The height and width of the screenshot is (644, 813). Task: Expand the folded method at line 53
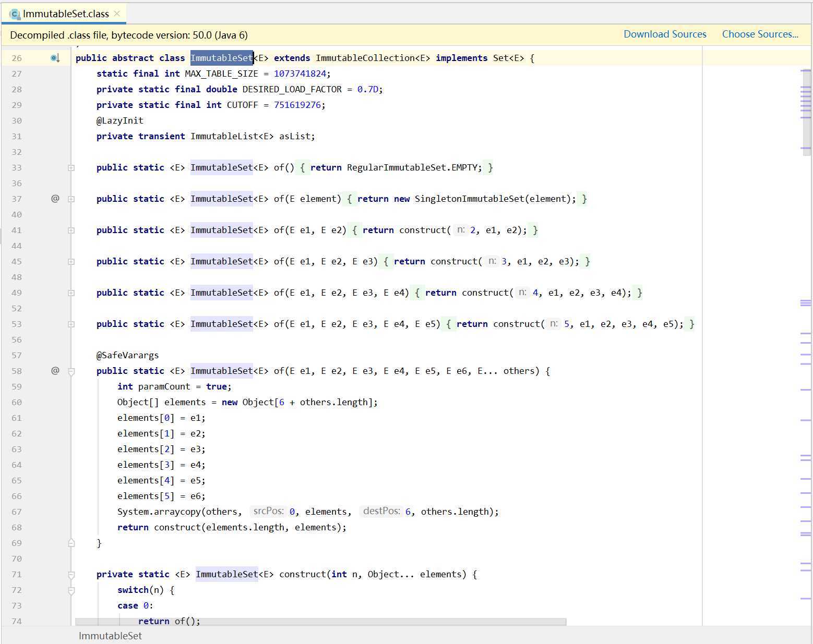(71, 324)
